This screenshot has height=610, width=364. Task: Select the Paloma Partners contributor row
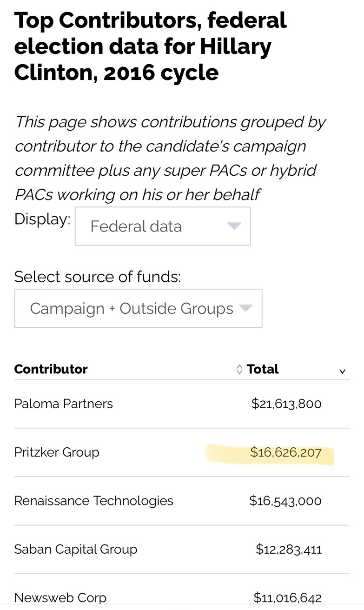tap(64, 404)
